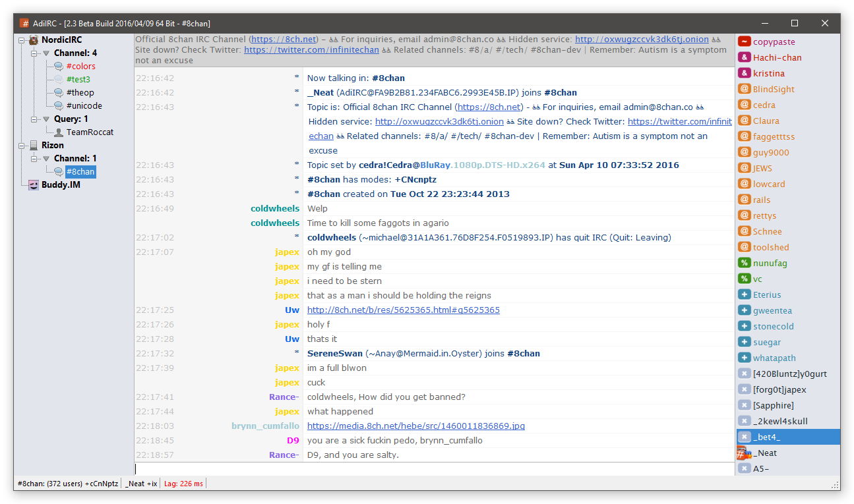Collapse the Rizon server tree node
Viewport: 854px width, 504px height.
tap(21, 145)
